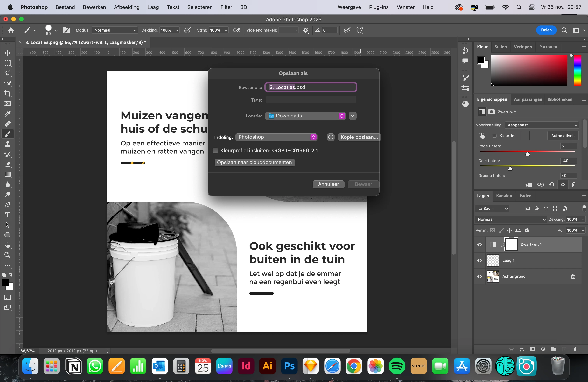This screenshot has height=382, width=588.
Task: Select the Eyedropper tool
Action: (8, 114)
